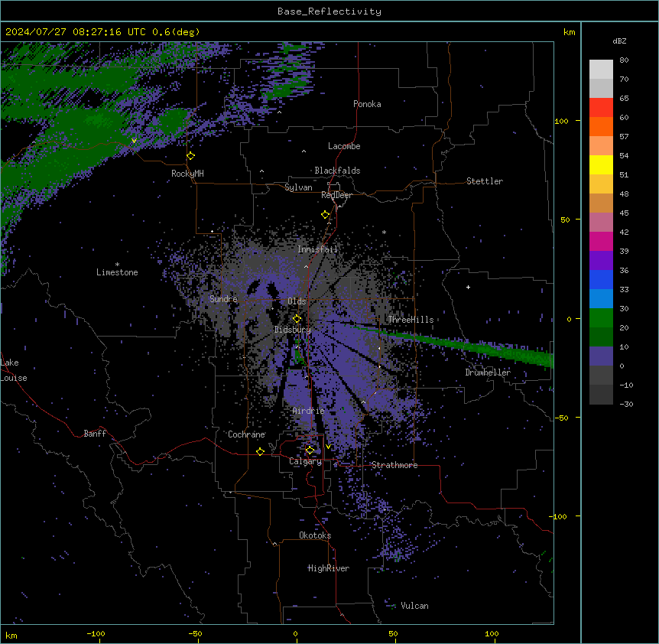The width and height of the screenshot is (659, 644).
Task: Select the magenta 42 dBZ legend swatch
Action: [x=601, y=241]
